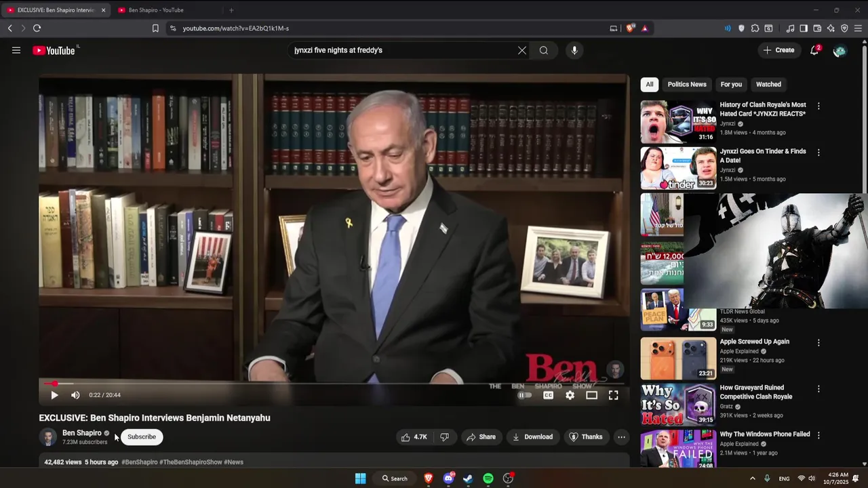Open Leo AI sparkle icon
This screenshot has width=868, height=488.
[831, 28]
